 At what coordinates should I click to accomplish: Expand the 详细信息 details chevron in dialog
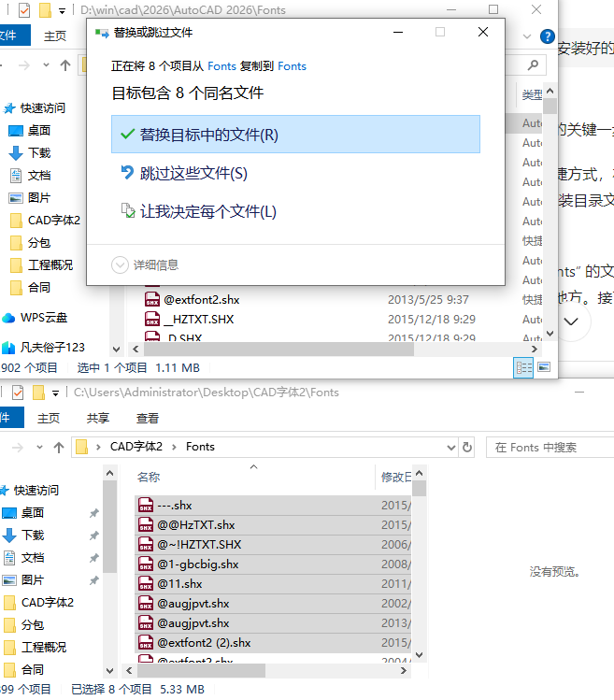pos(120,265)
